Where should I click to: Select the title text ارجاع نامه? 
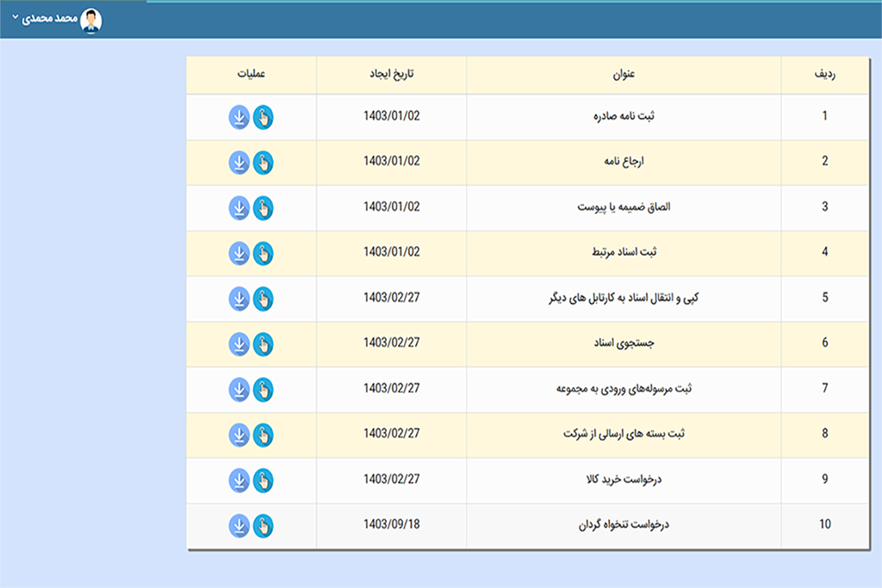tap(624, 162)
